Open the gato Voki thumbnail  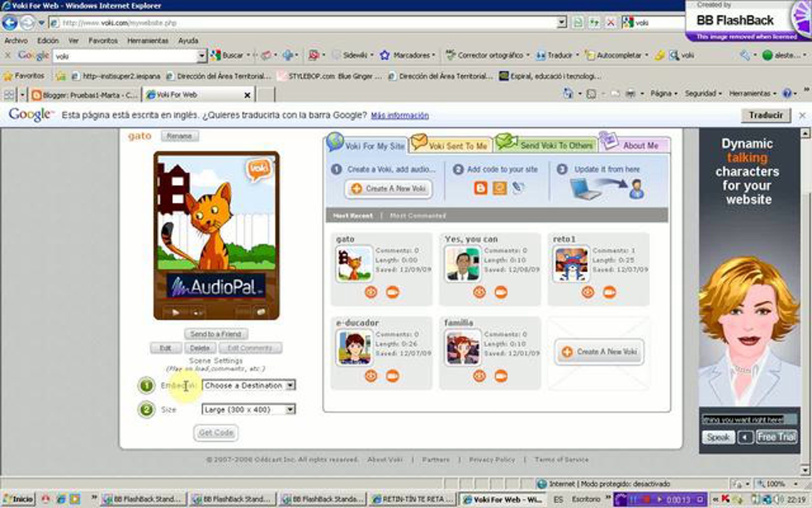point(354,264)
